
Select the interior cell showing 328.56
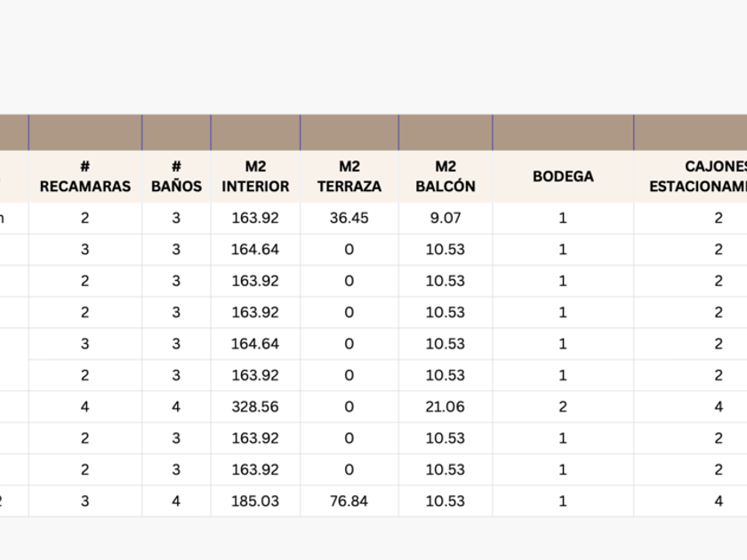255,406
